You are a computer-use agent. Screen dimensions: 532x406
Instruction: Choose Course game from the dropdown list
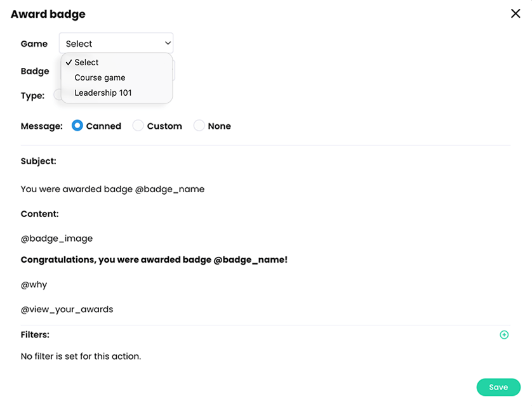point(100,77)
